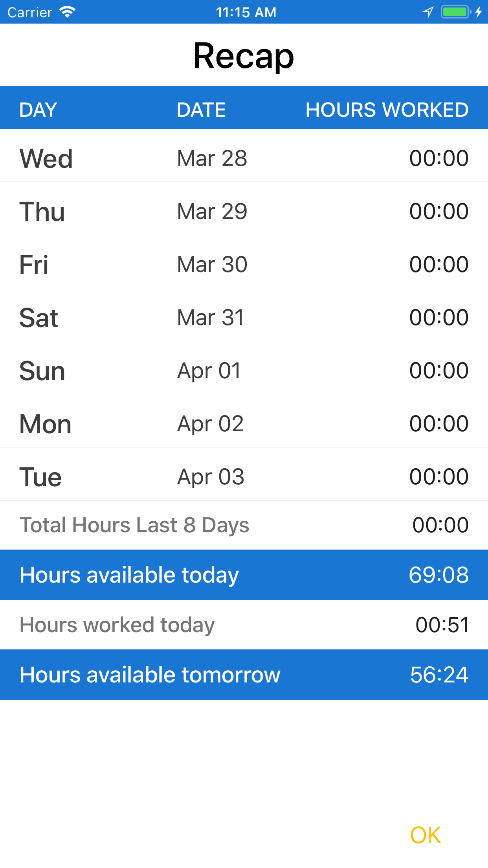Select the Hours available today row
Viewport: 488px width, 868px height.
click(x=244, y=575)
